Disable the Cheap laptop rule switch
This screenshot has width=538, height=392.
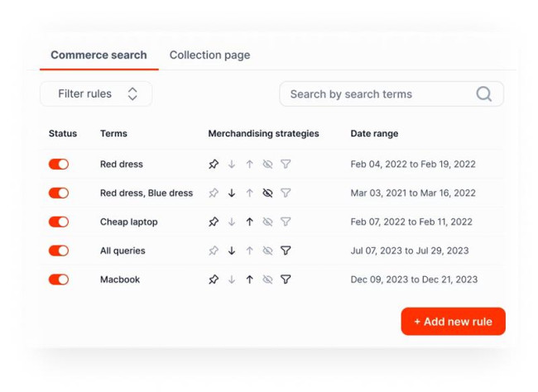(59, 222)
